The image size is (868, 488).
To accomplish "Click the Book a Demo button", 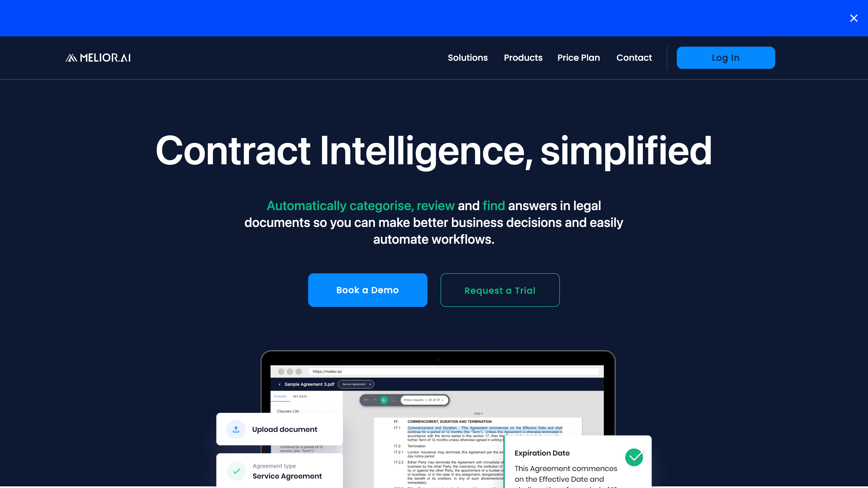I will click(x=368, y=290).
